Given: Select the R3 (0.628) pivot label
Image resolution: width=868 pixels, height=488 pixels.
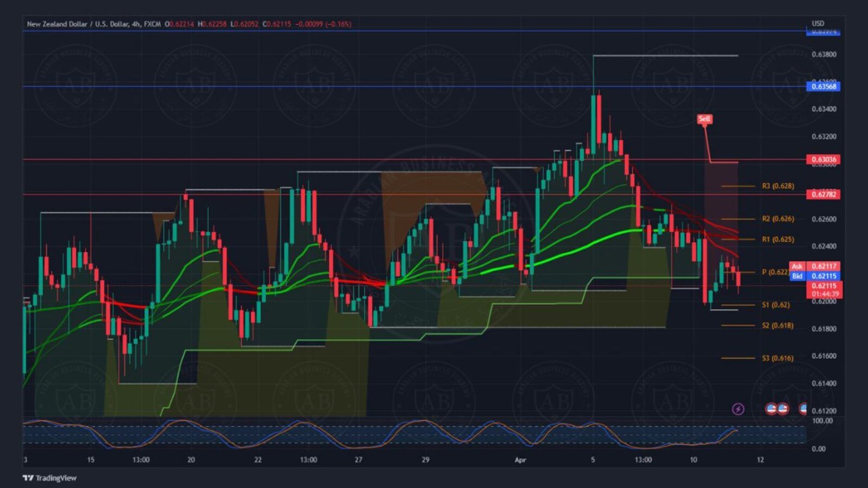Looking at the screenshot, I should click(x=778, y=186).
